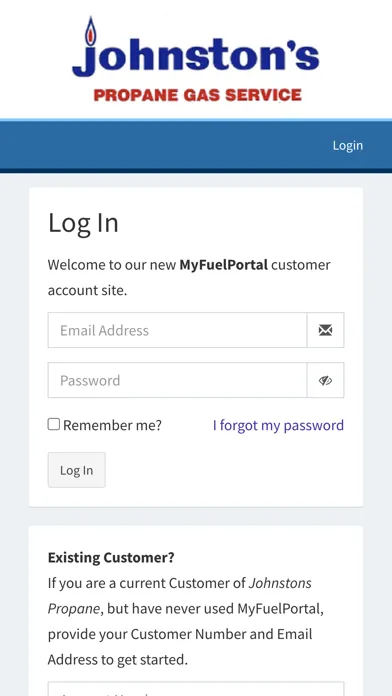Toggle password visibility with the eye-slash icon
392x696 pixels.
click(325, 380)
